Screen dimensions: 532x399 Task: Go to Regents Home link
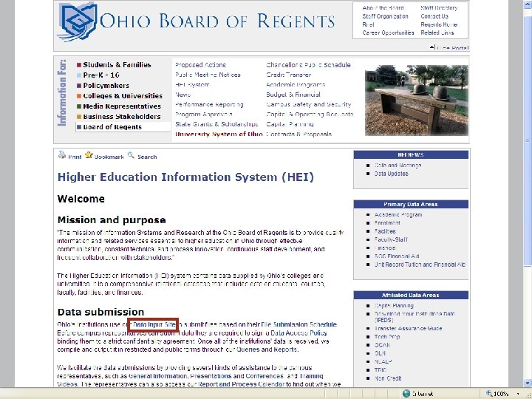click(x=439, y=24)
